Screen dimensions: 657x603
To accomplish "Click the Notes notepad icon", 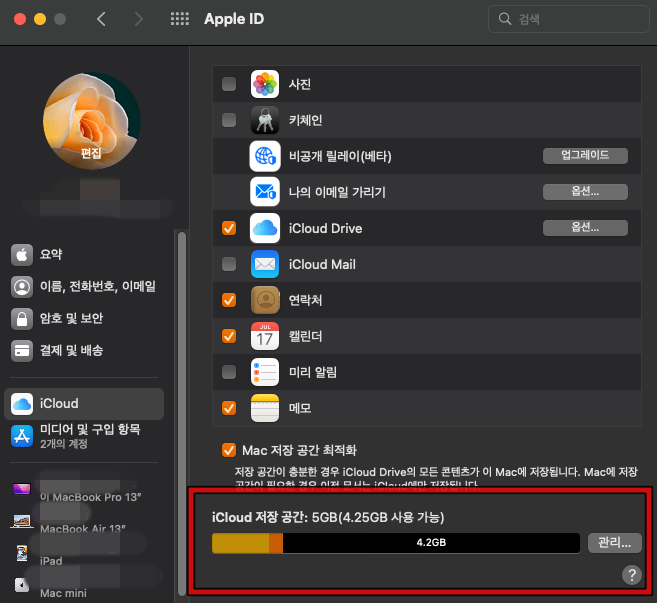I will (265, 408).
